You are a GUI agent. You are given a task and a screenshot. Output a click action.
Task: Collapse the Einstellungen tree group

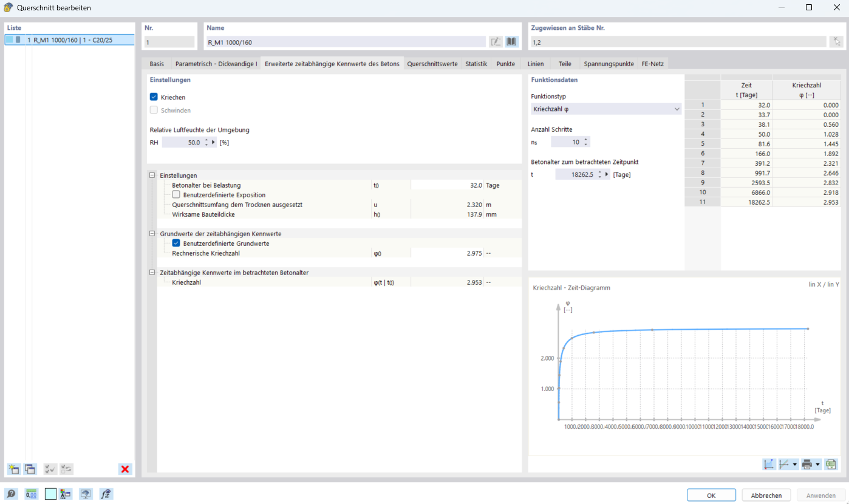pyautogui.click(x=152, y=175)
